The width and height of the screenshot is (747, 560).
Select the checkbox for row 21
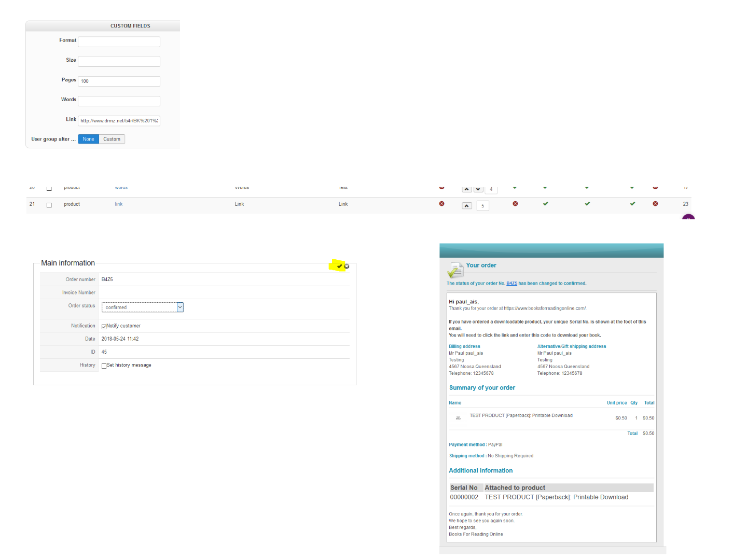tap(49, 205)
